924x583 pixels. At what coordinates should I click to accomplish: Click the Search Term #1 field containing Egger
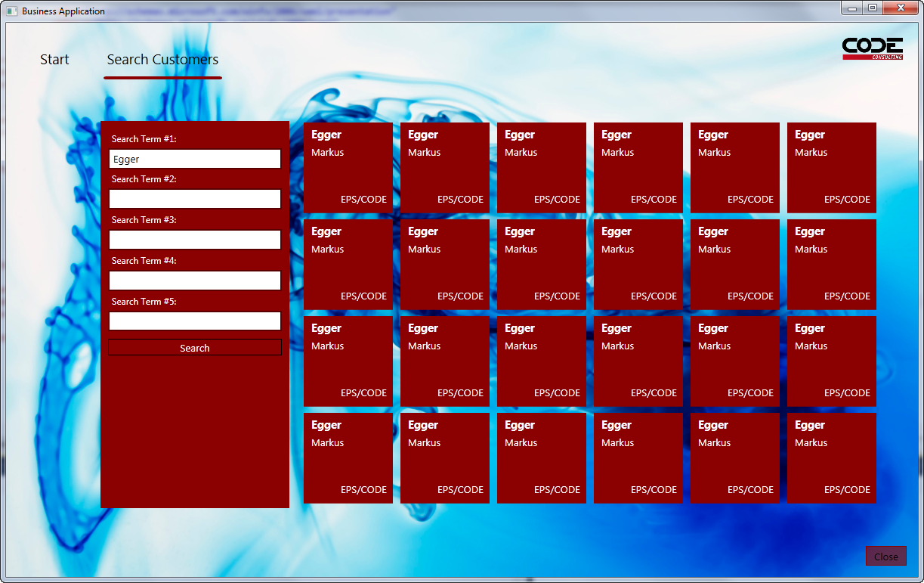pyautogui.click(x=195, y=159)
